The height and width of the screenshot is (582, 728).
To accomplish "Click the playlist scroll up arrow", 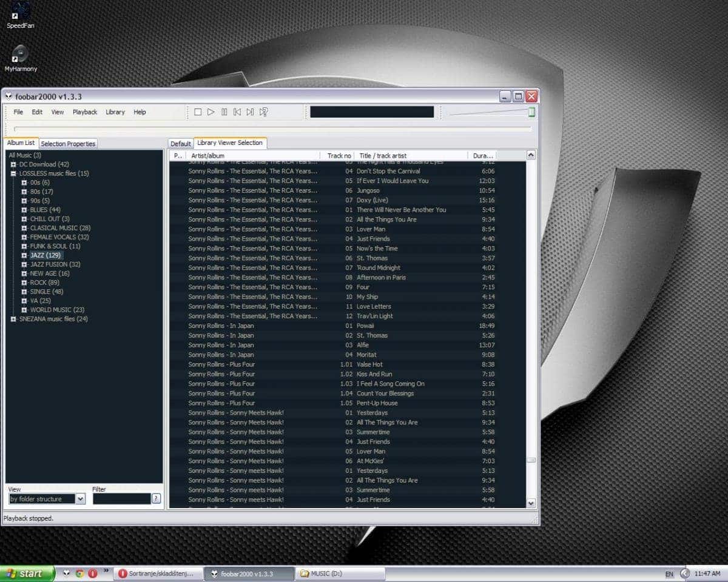I will [x=531, y=156].
